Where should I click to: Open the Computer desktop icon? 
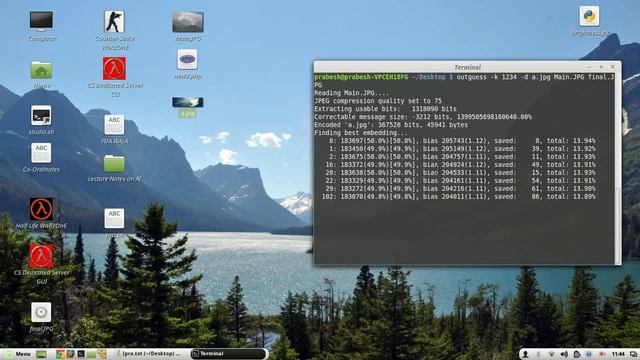[41, 21]
